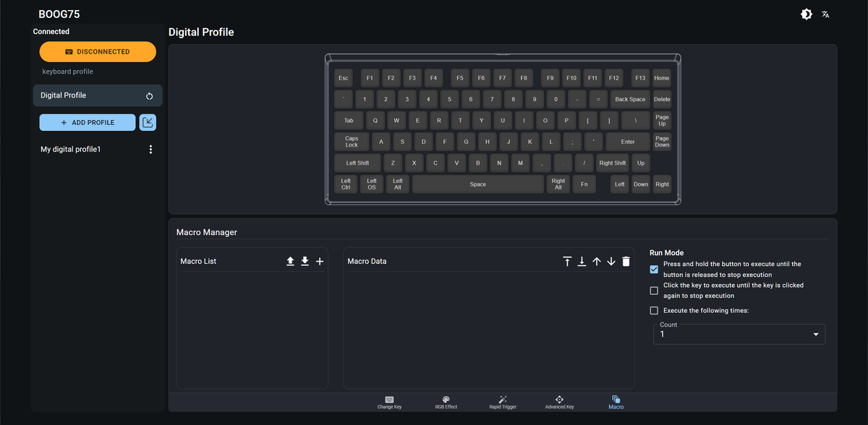This screenshot has width=868, height=425.
Task: Add a new macro with plus icon
Action: tap(320, 261)
